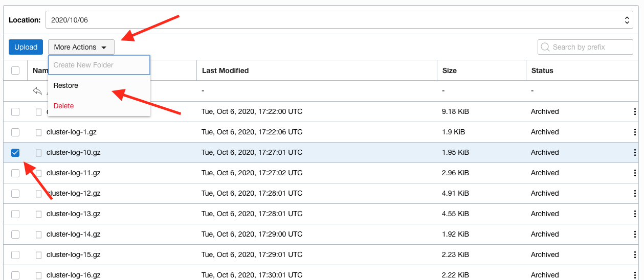Click the 4.55 KiB size value
Image resolution: width=644 pixels, height=280 pixels.
(455, 214)
